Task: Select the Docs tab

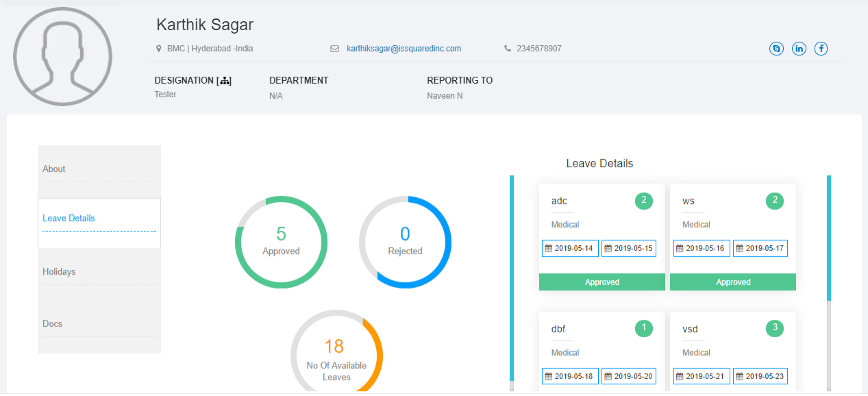Action: click(x=52, y=323)
